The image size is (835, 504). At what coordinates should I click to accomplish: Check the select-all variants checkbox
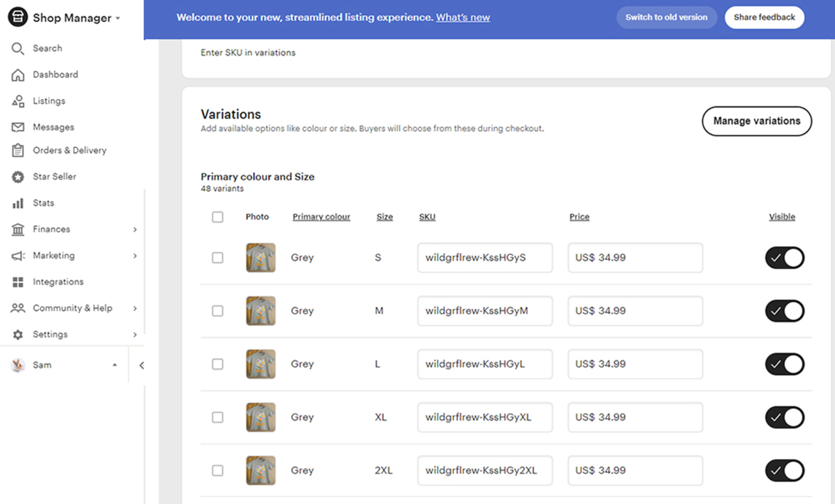218,217
